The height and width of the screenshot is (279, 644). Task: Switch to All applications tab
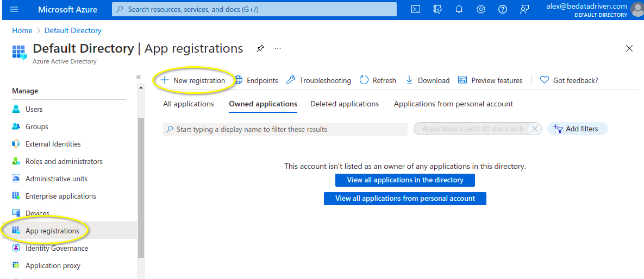click(189, 104)
